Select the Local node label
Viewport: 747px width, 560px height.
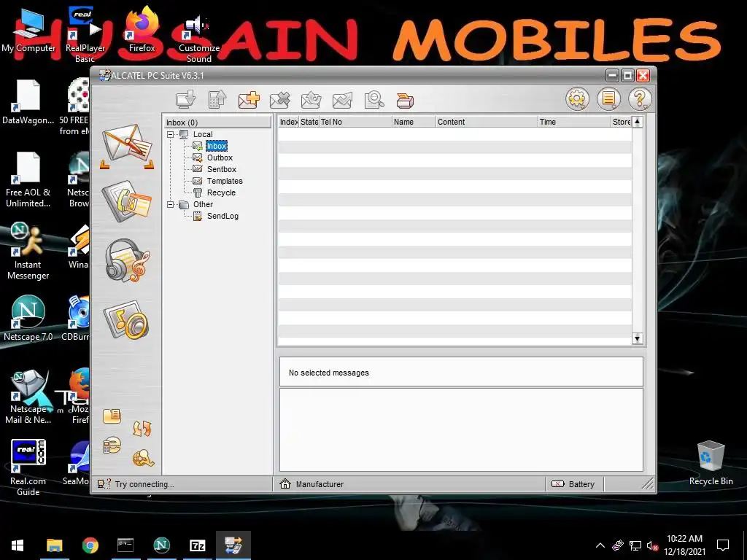[203, 135]
